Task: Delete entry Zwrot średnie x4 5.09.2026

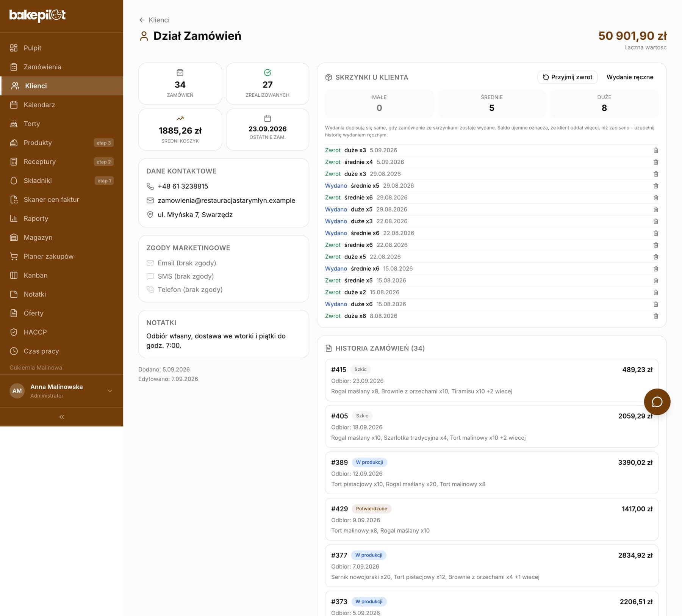Action: [655, 162]
